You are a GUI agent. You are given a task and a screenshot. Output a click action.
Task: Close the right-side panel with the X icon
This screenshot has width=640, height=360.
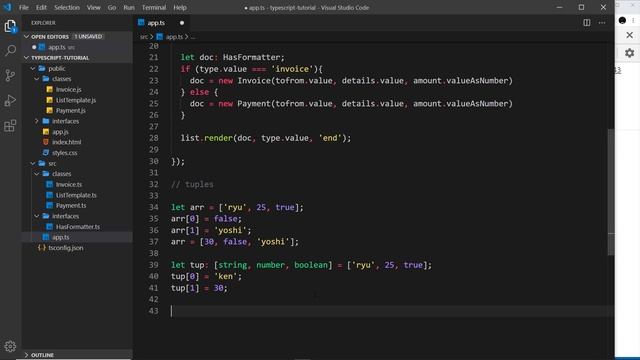[x=629, y=36]
